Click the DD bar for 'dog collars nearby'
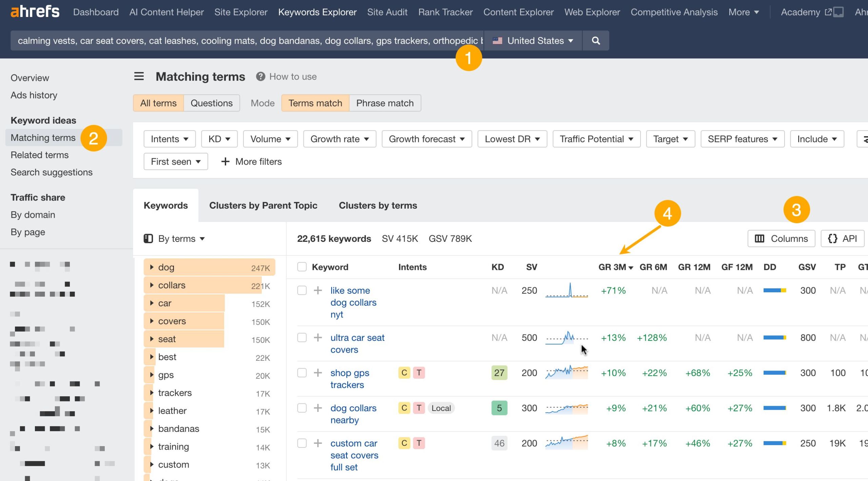The height and width of the screenshot is (481, 868). pos(775,408)
